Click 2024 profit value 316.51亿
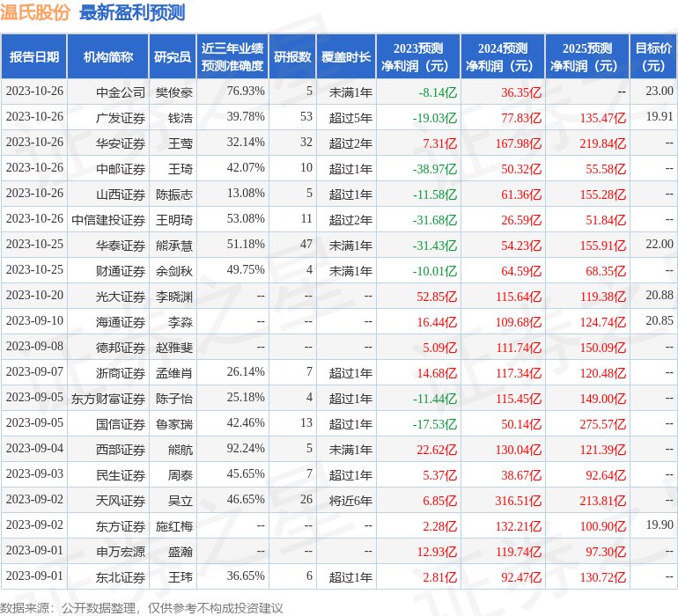This screenshot has height=616, width=678. pos(519,500)
